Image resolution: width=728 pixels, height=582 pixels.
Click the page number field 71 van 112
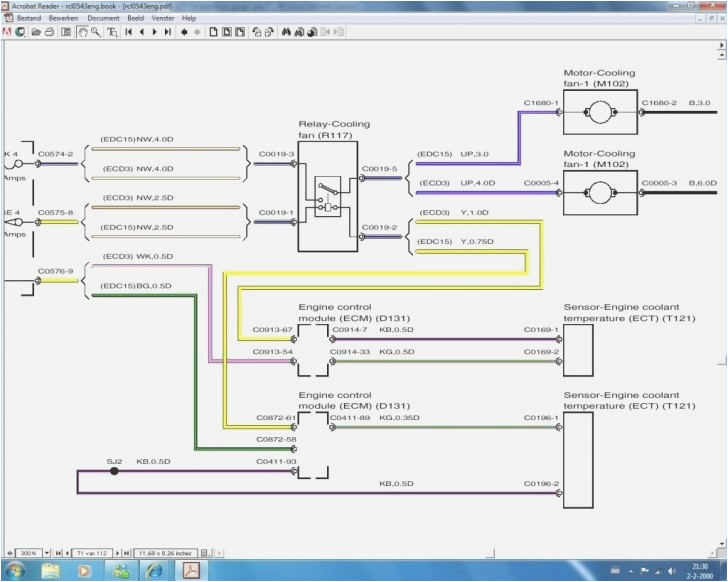(x=91, y=552)
